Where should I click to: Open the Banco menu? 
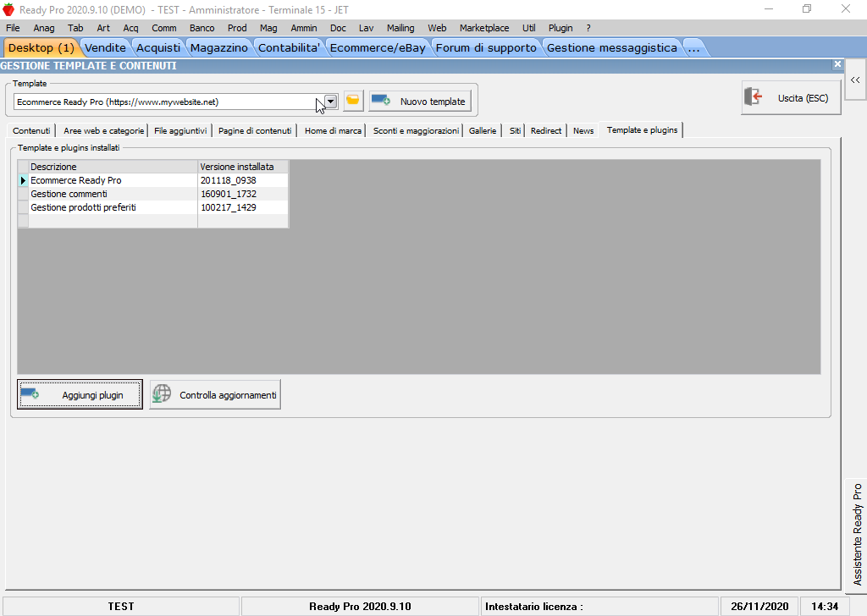[x=202, y=28]
